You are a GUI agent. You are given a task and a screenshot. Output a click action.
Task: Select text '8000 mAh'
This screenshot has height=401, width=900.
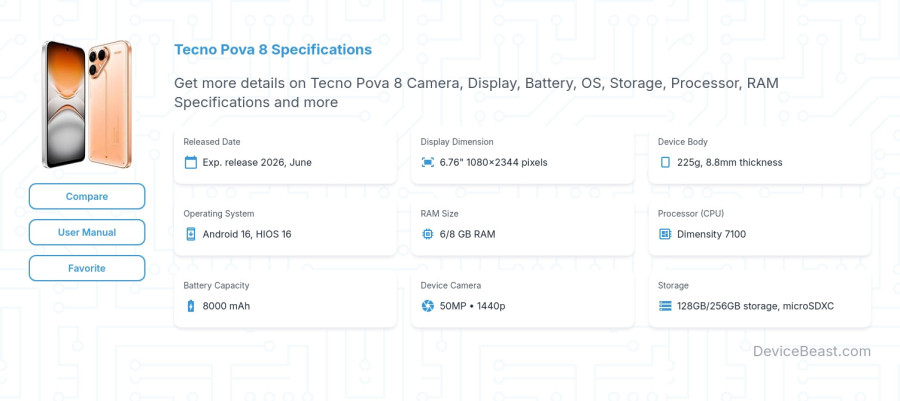(x=226, y=306)
